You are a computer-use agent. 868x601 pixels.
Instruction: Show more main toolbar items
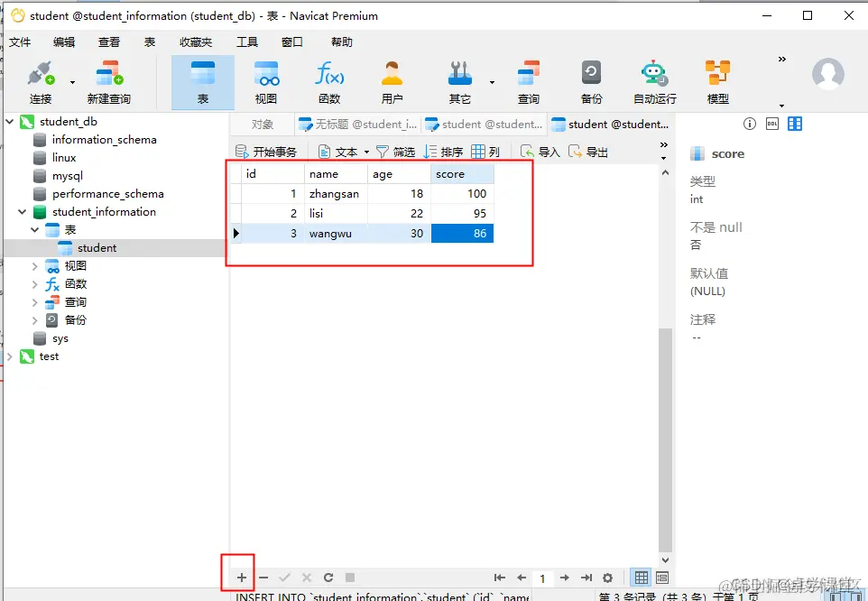pyautogui.click(x=782, y=60)
